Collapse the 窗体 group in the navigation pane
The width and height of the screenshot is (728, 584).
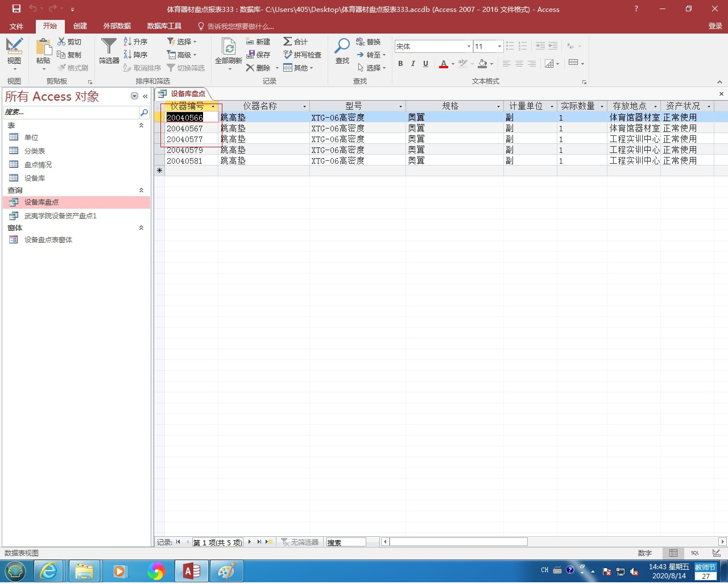tap(141, 228)
